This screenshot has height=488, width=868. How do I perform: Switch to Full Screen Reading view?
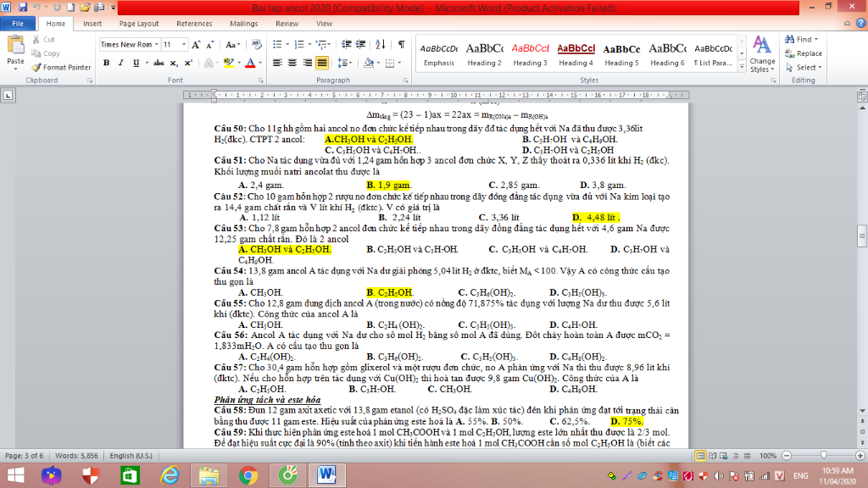(712, 456)
